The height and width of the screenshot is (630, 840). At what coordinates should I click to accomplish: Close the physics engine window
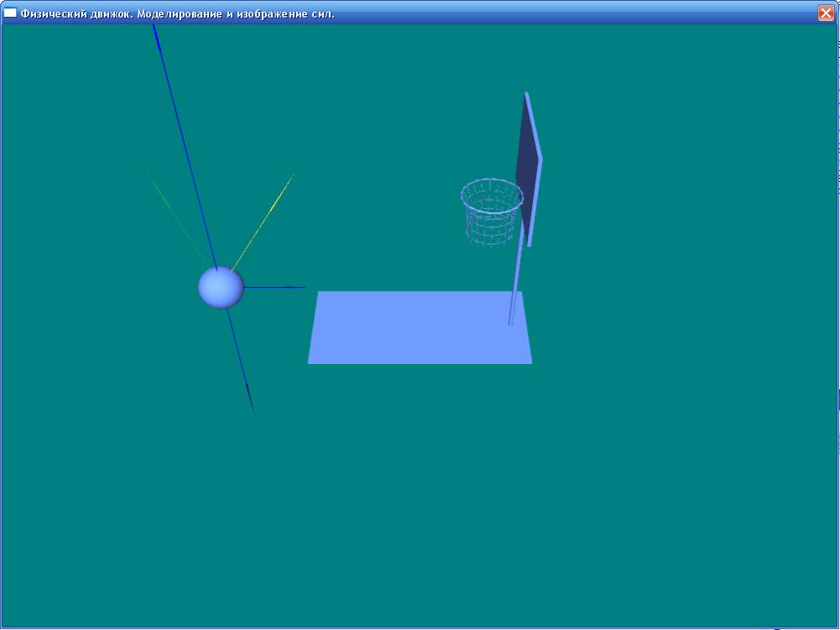(826, 13)
